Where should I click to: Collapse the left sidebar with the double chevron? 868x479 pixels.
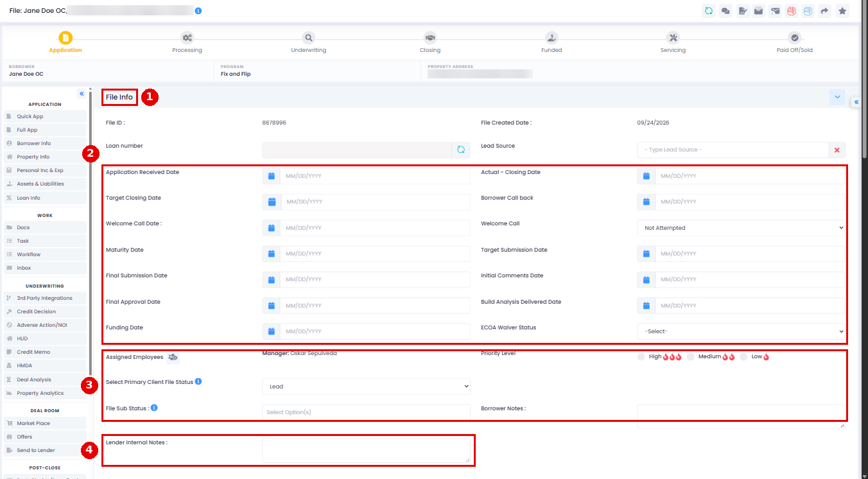click(82, 94)
